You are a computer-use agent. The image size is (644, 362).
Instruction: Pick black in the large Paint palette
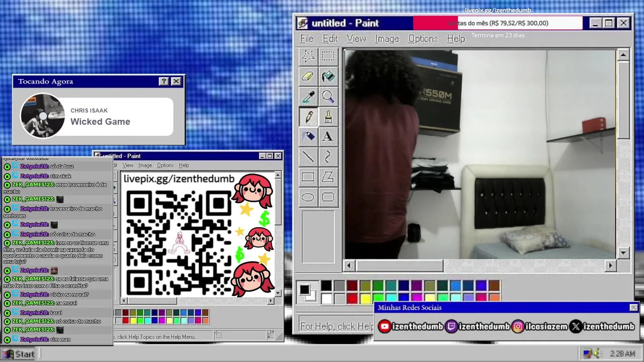(x=327, y=286)
